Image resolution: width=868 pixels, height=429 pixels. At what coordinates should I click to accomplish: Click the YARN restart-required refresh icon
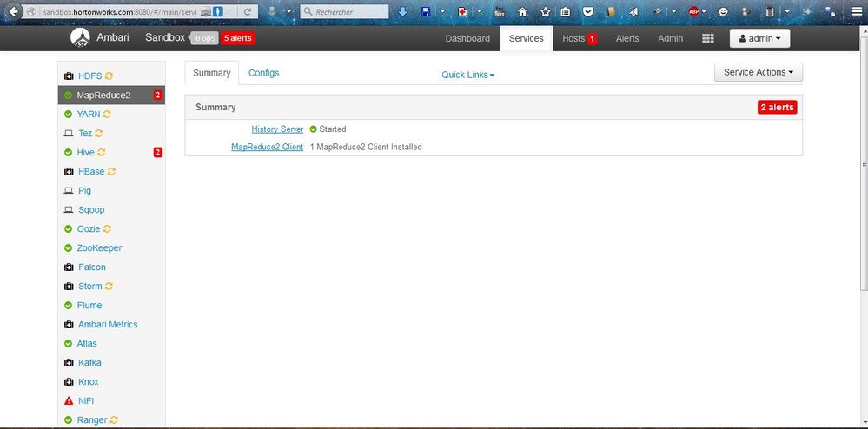pos(108,114)
